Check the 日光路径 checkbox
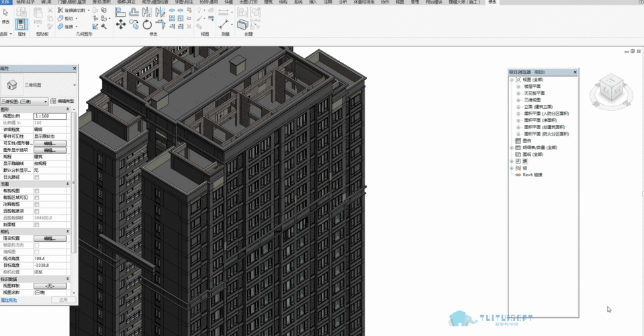644x336 pixels. point(37,177)
